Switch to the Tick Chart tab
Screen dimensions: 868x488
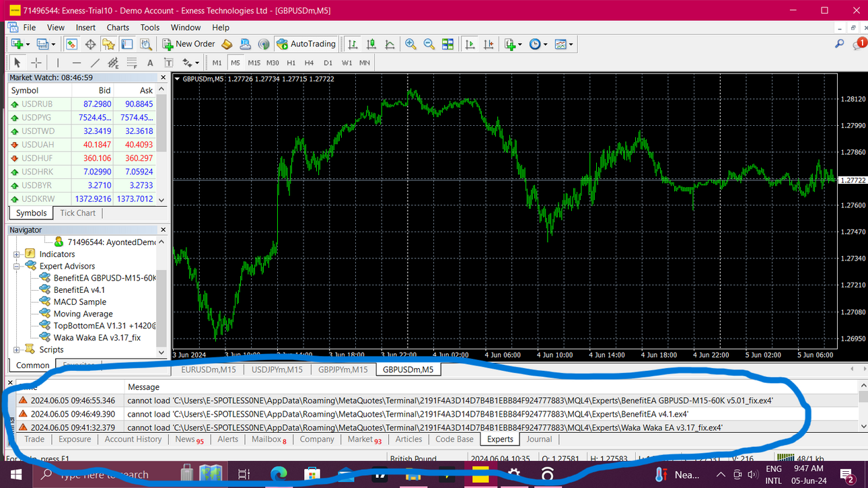78,213
